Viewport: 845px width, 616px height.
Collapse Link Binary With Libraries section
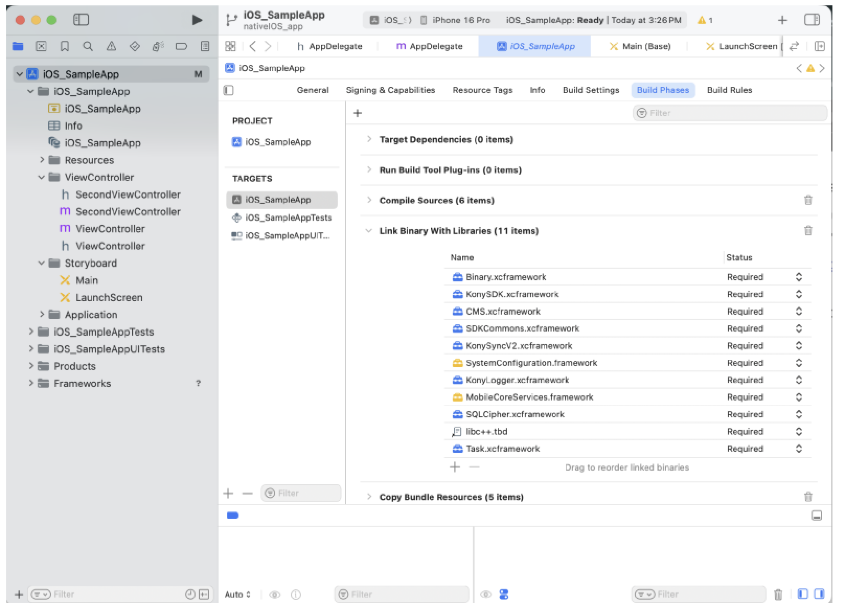[x=369, y=231]
